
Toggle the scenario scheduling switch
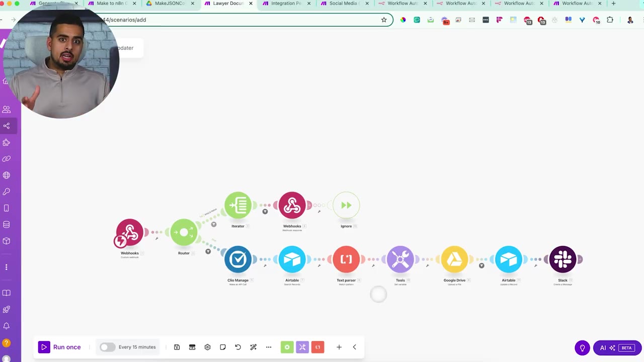(107, 347)
